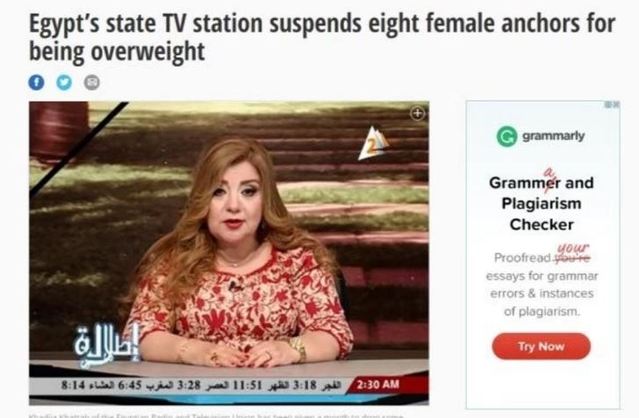Click the photo caption below the image
Image resolution: width=639 pixels, height=418 pixels.
click(x=216, y=416)
